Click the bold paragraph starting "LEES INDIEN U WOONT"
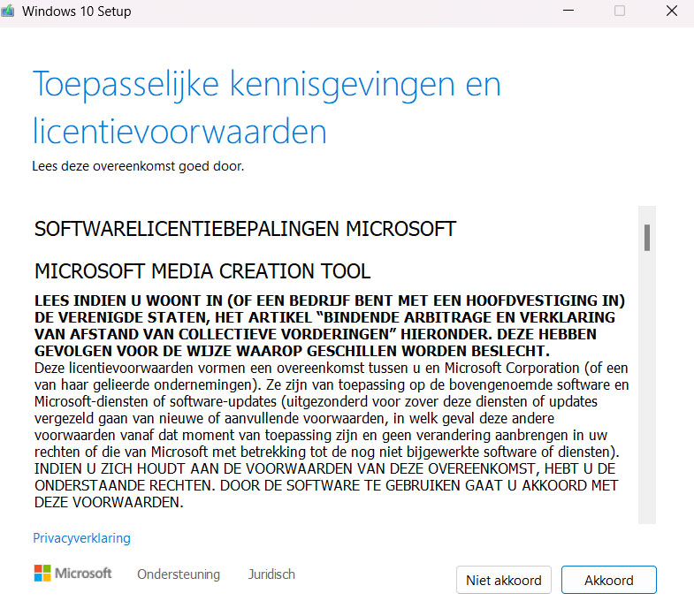The height and width of the screenshot is (616, 694). [x=330, y=326]
